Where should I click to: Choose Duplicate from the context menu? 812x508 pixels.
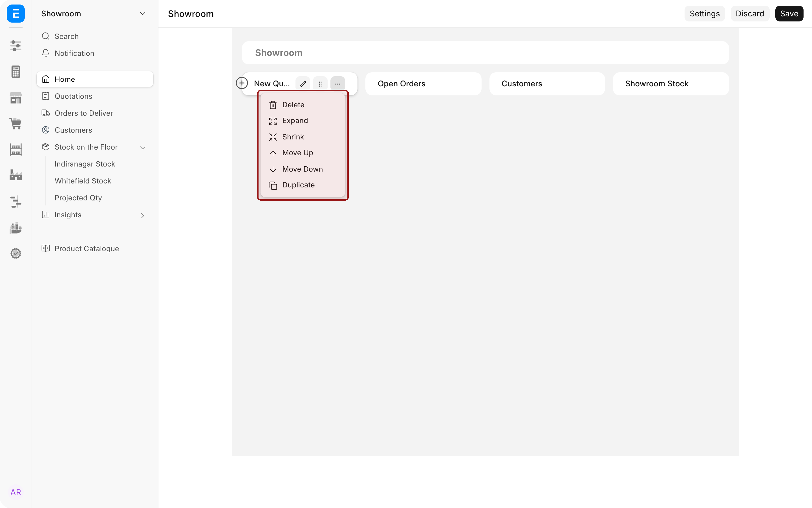point(303,185)
